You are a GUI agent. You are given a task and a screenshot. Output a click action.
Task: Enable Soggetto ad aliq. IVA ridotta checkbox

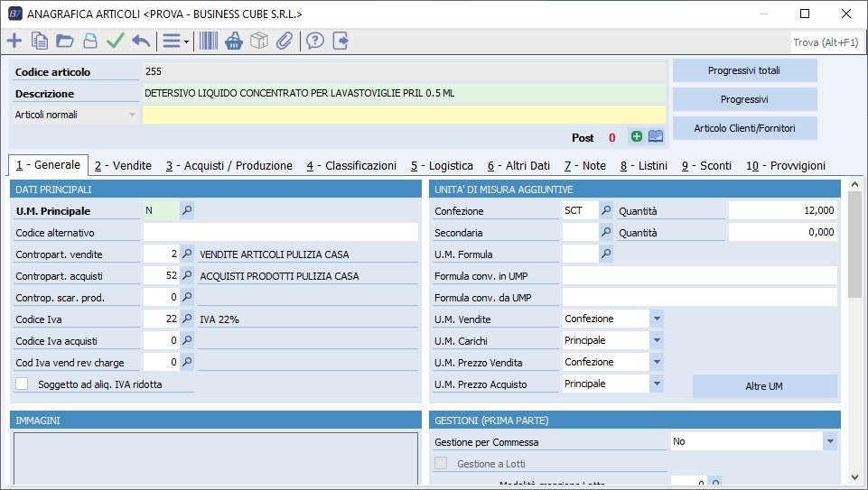tap(23, 384)
